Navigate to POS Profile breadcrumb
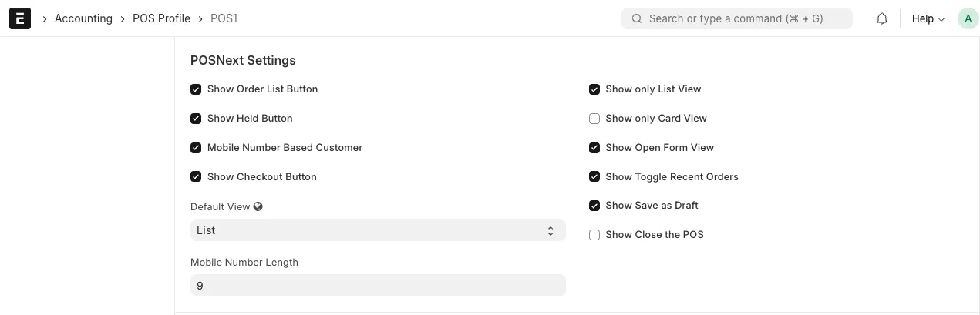Screen dimensions: 980x315 161,18
